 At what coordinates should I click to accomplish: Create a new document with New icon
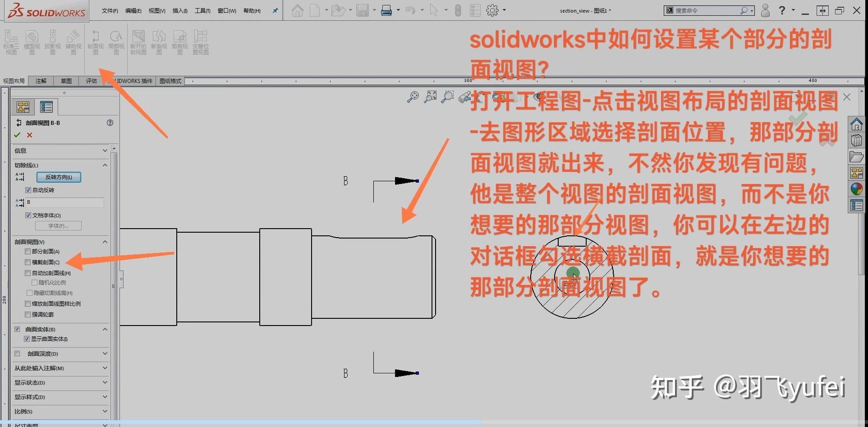(315, 10)
